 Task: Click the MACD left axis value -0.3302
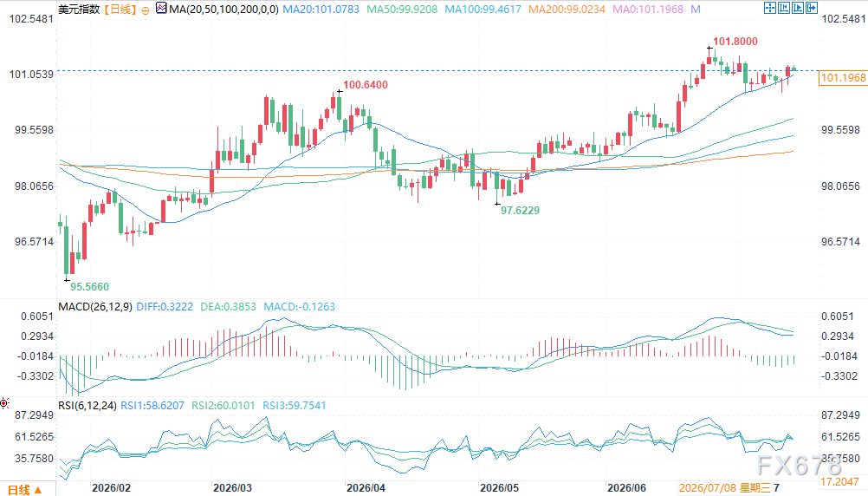pos(36,376)
